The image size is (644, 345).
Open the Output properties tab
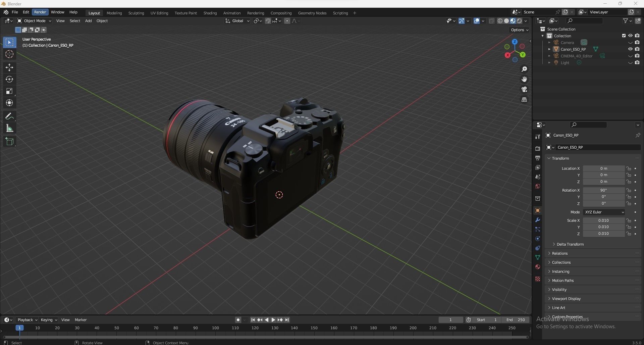pos(538,158)
